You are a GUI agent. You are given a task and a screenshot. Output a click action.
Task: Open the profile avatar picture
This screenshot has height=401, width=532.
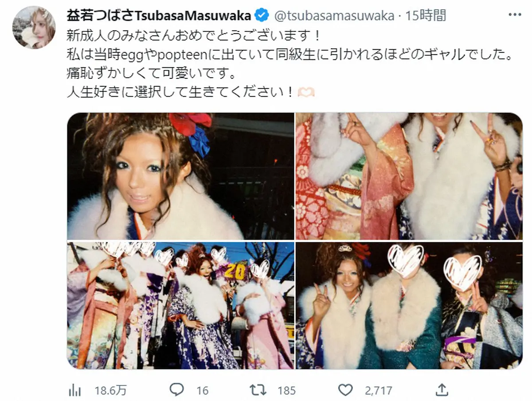click(34, 27)
